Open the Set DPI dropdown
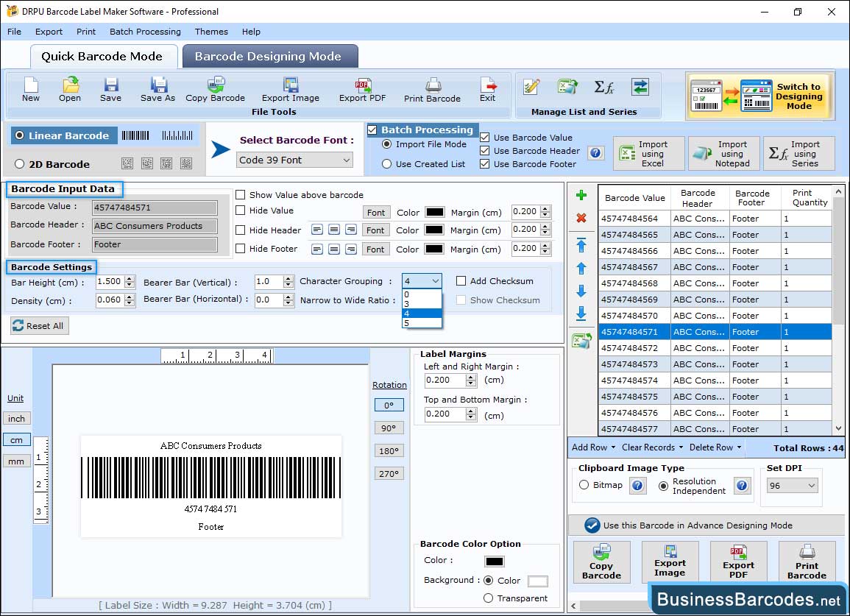Image resolution: width=850 pixels, height=616 pixels. point(792,485)
